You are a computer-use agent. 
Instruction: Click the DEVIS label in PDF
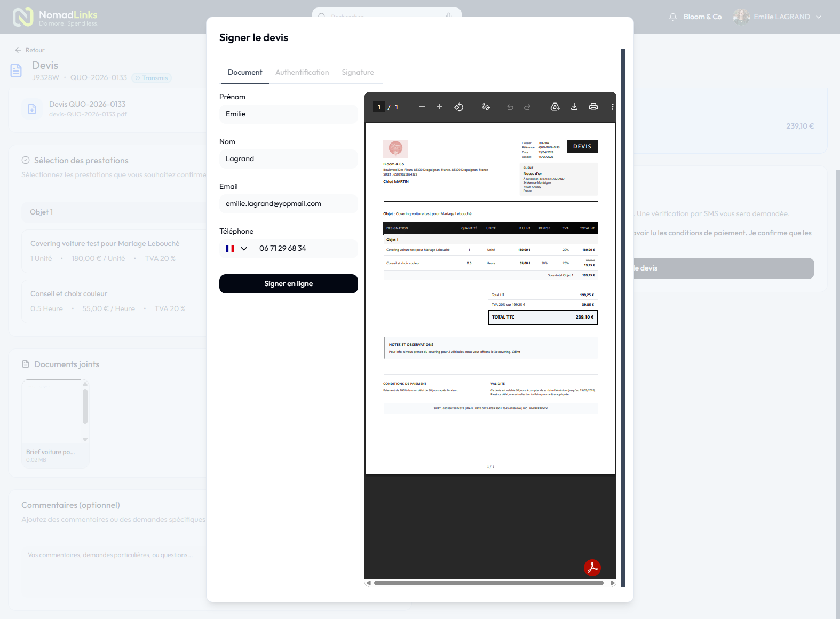582,147
